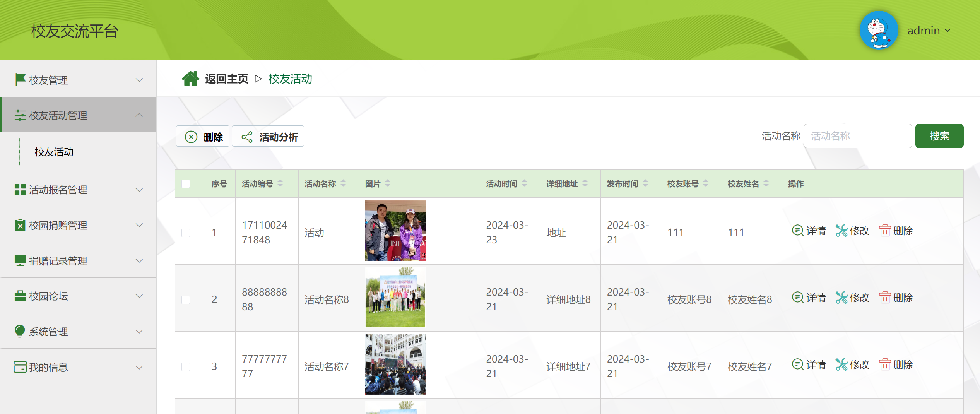This screenshot has width=980, height=414.
Task: Sort by 活动编号 column arrows
Action: coord(280,184)
